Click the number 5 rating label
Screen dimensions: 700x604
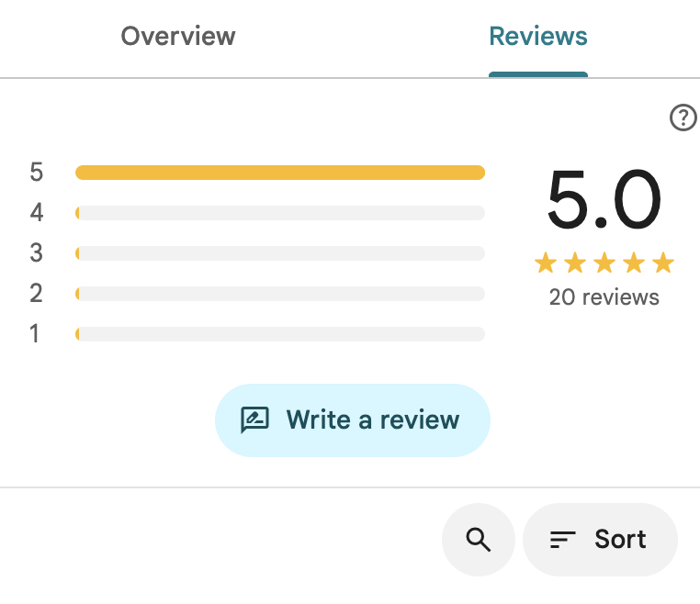coord(37,173)
